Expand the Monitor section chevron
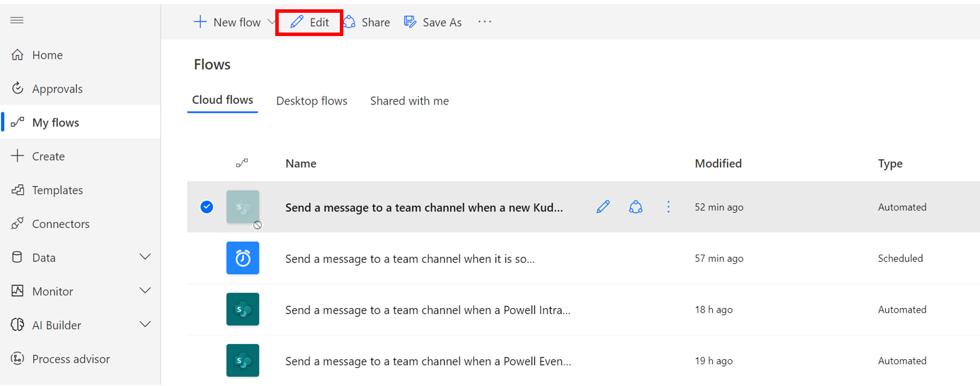 (145, 291)
